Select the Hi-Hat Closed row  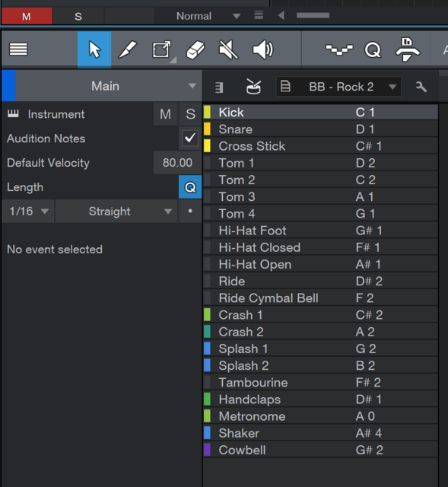click(320, 247)
